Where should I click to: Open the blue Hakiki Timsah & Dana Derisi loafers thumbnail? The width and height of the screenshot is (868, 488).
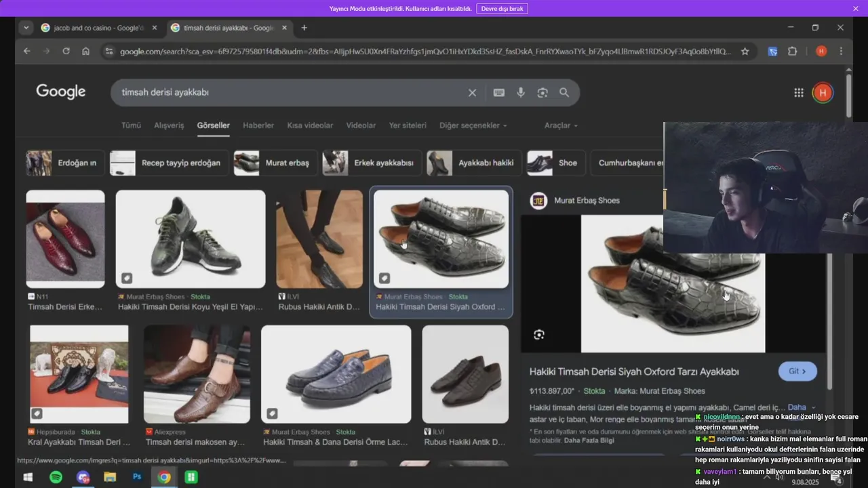coord(336,374)
